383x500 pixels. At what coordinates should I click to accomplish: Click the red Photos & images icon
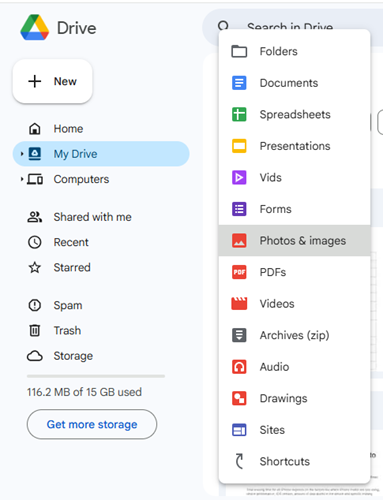coord(239,241)
